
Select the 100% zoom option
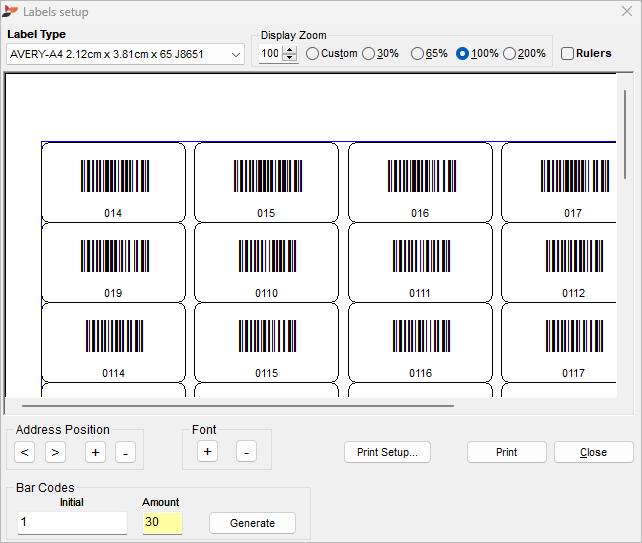point(477,54)
